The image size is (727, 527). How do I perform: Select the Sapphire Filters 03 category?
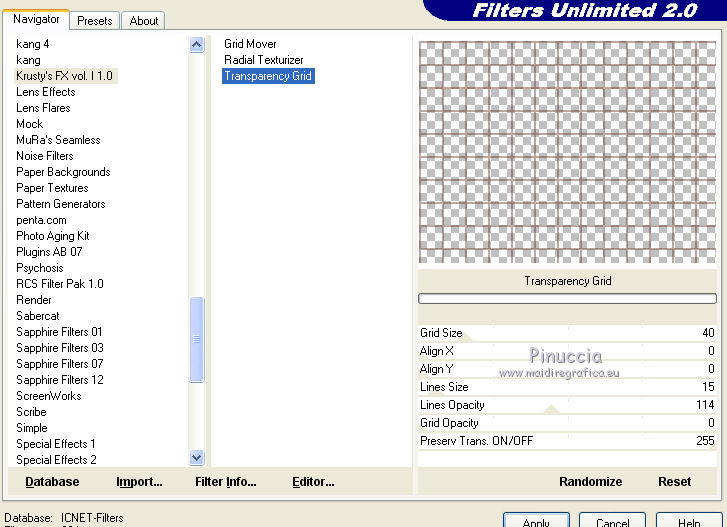[59, 348]
